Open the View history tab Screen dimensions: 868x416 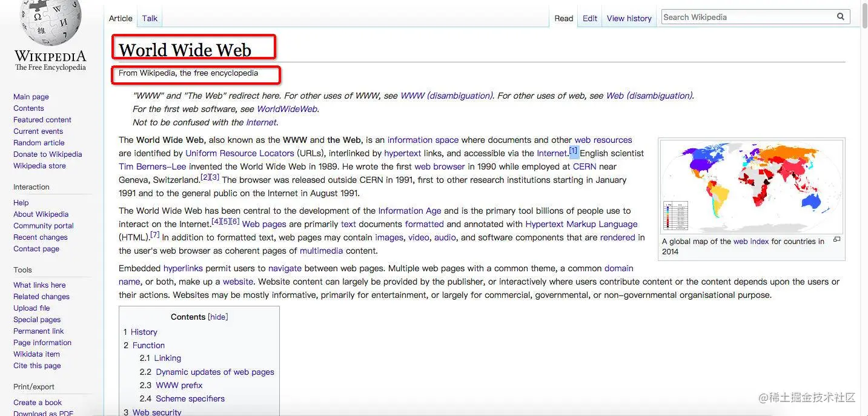pos(629,18)
